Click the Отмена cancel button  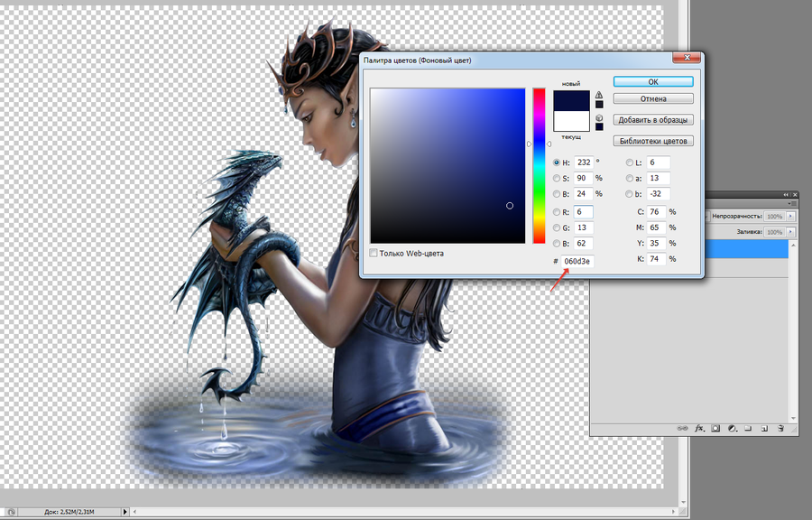(x=653, y=98)
